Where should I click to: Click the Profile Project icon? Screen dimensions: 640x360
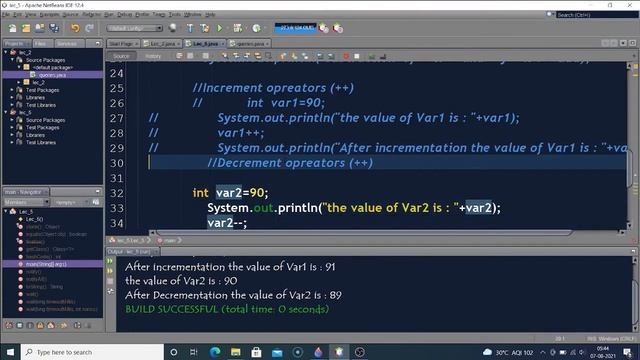pos(256,28)
